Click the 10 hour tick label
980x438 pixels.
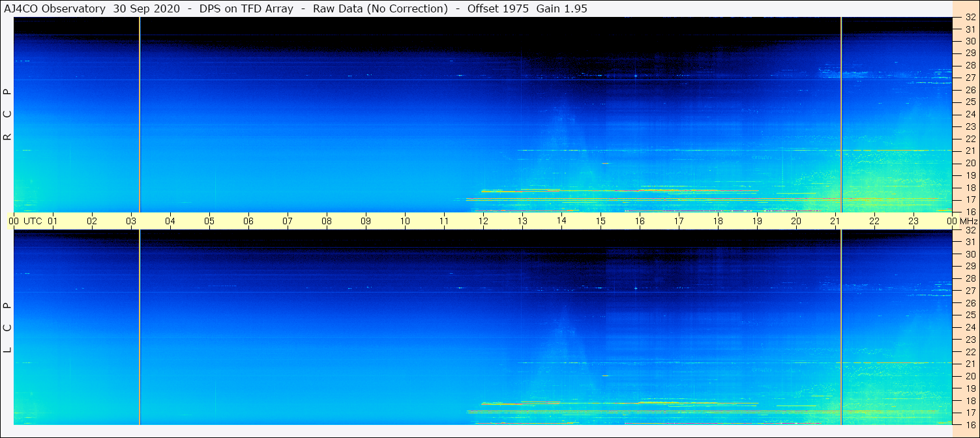[405, 221]
